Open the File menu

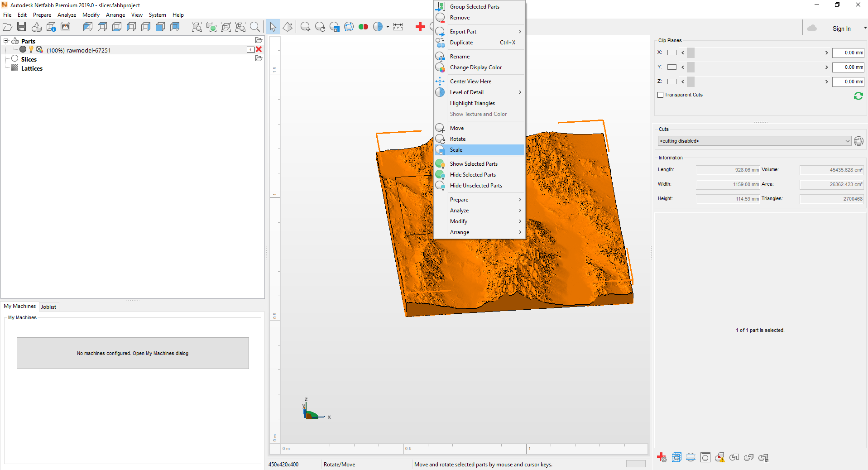pos(7,15)
